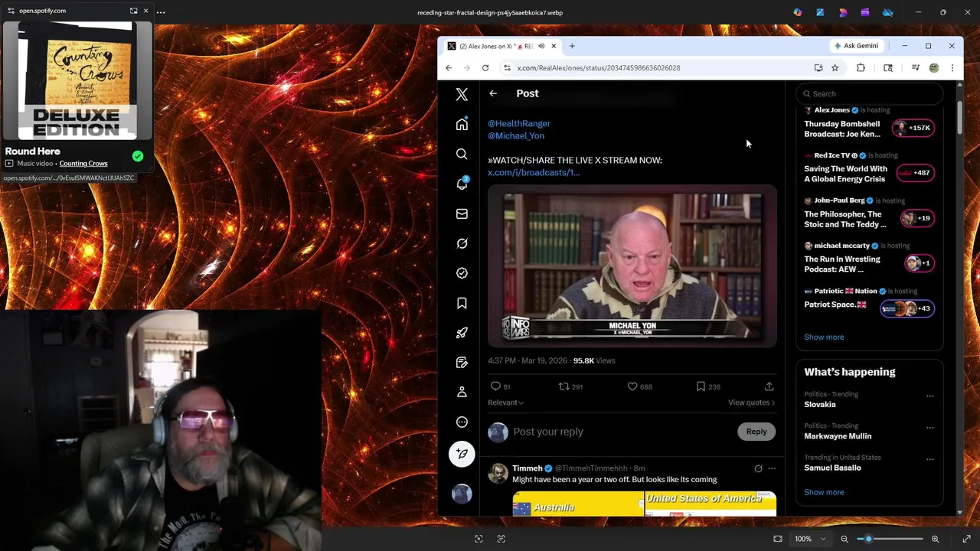Go to Home in X sidebar

[x=462, y=124]
